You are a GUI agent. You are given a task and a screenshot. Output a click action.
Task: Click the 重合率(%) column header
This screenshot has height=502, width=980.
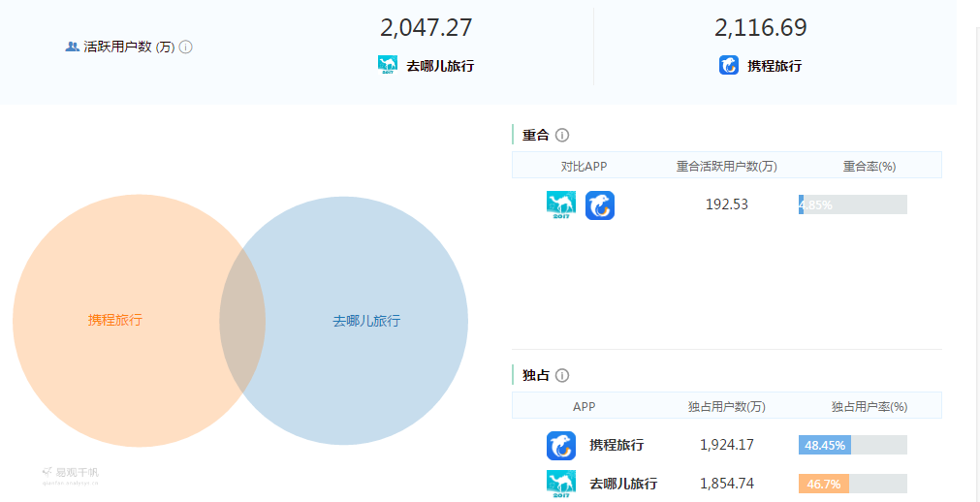tap(870, 167)
